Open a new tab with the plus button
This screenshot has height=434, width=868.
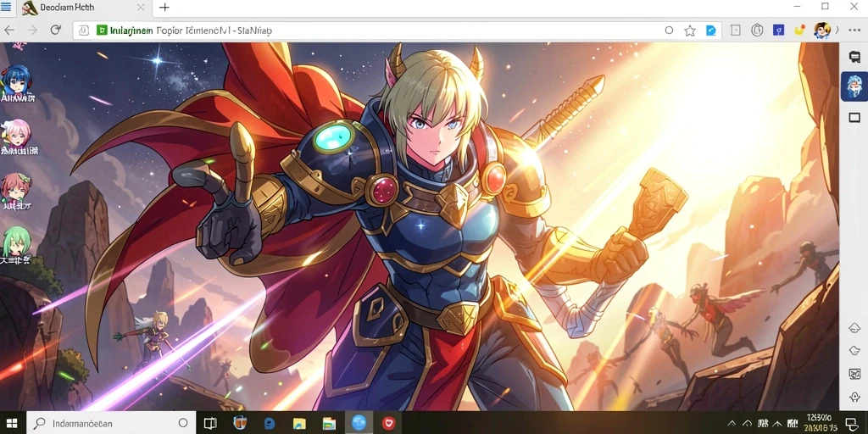(x=164, y=7)
